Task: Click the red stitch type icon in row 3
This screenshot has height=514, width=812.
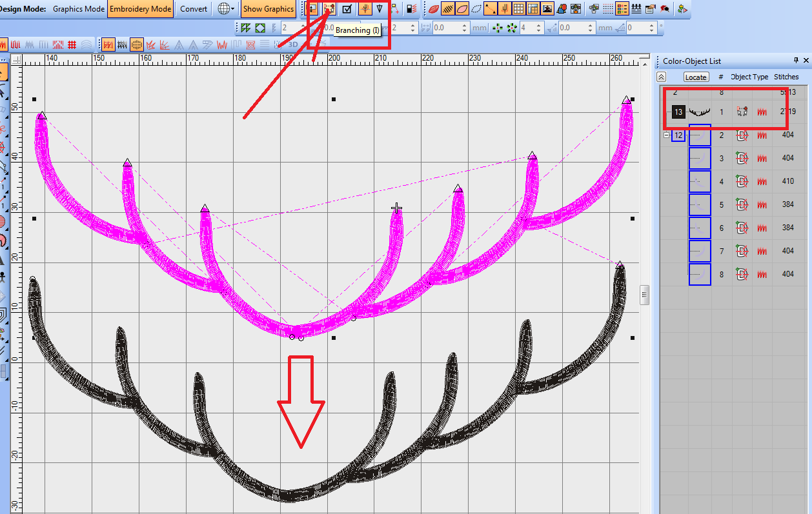Action: pyautogui.click(x=762, y=159)
